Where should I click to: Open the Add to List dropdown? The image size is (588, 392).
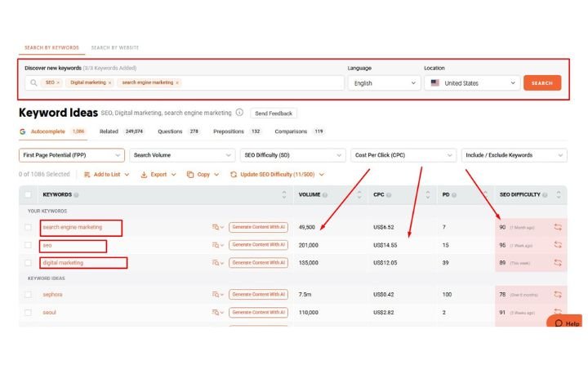pos(106,175)
